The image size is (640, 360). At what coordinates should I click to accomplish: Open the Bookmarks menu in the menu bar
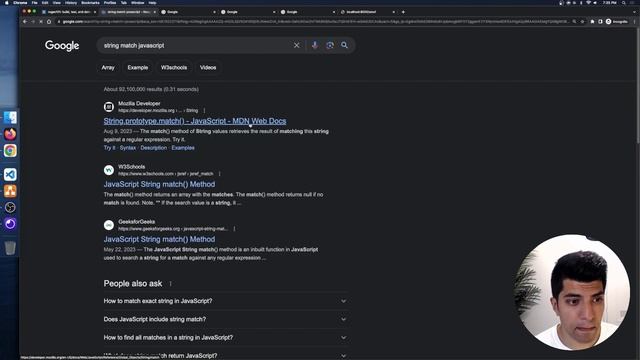tap(90, 2)
